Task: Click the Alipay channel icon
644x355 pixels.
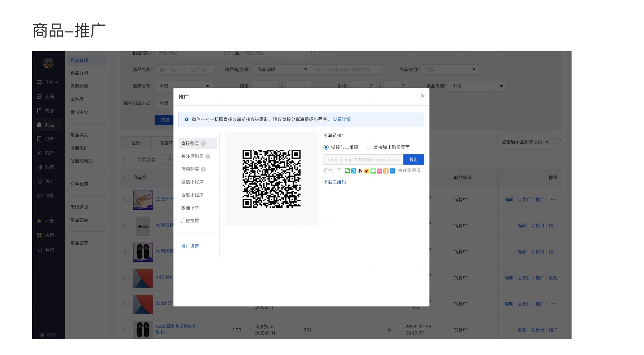Action: click(x=354, y=171)
